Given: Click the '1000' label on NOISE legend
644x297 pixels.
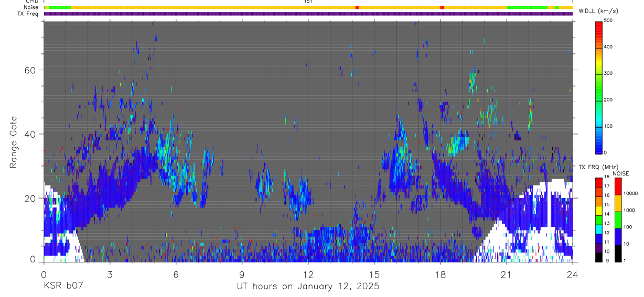Looking at the screenshot, I should [x=629, y=210].
